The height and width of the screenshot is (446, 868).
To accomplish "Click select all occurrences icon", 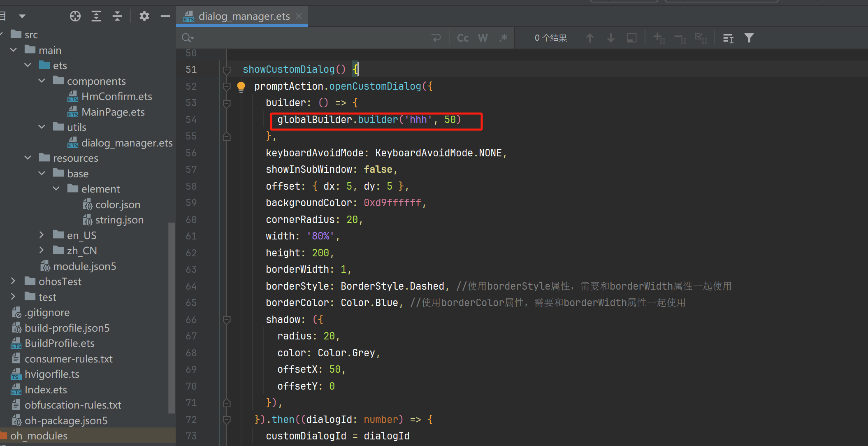I will (701, 38).
